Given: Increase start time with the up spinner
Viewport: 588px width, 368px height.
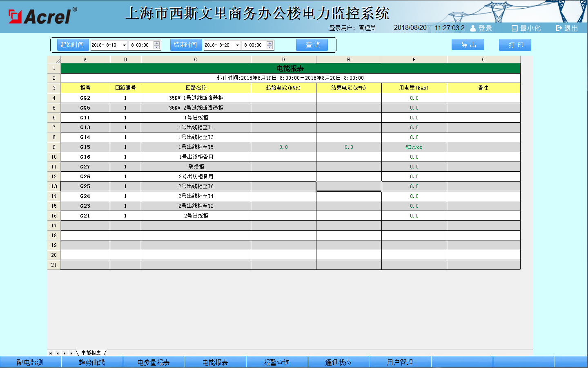Looking at the screenshot, I should (x=157, y=43).
